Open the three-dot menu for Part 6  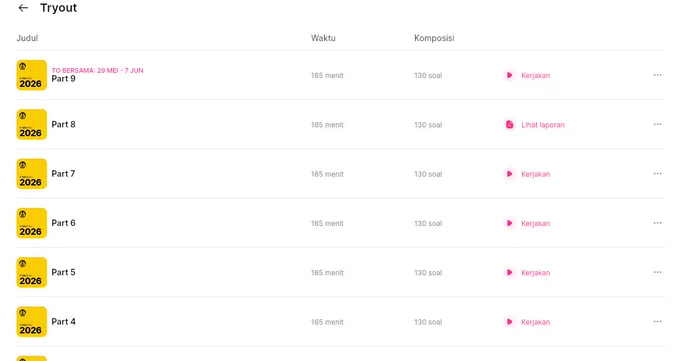(x=657, y=223)
